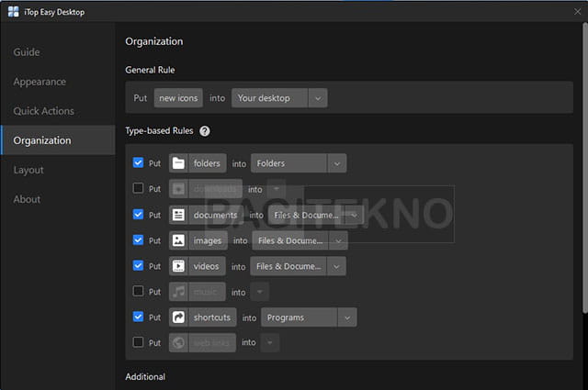Click the images type label
Image resolution: width=588 pixels, height=390 pixels.
[208, 240]
